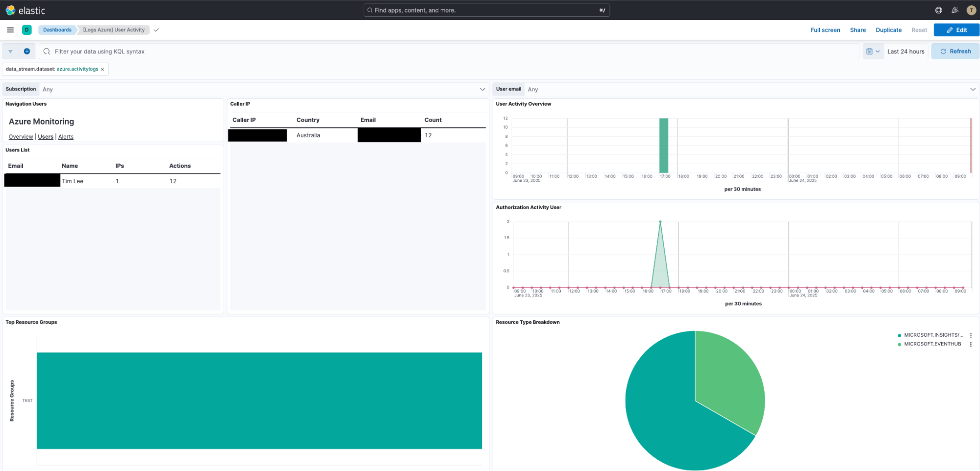Focus the KQL query input field

point(449,51)
